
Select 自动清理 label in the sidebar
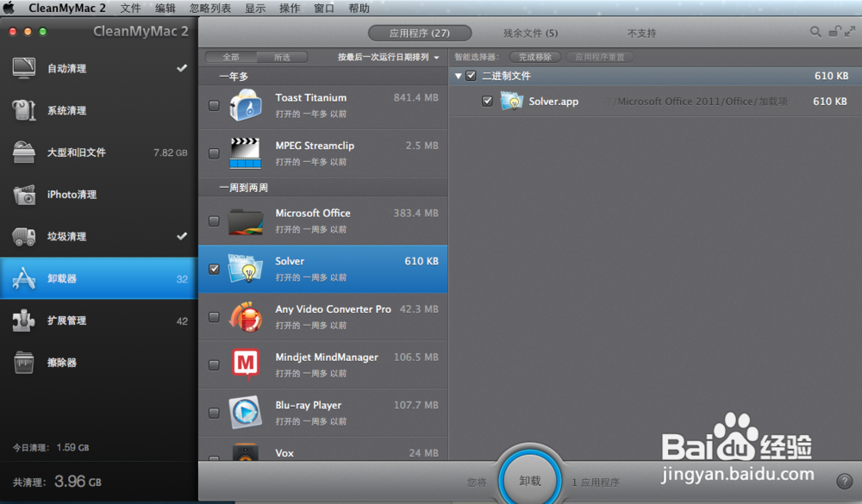coord(66,69)
